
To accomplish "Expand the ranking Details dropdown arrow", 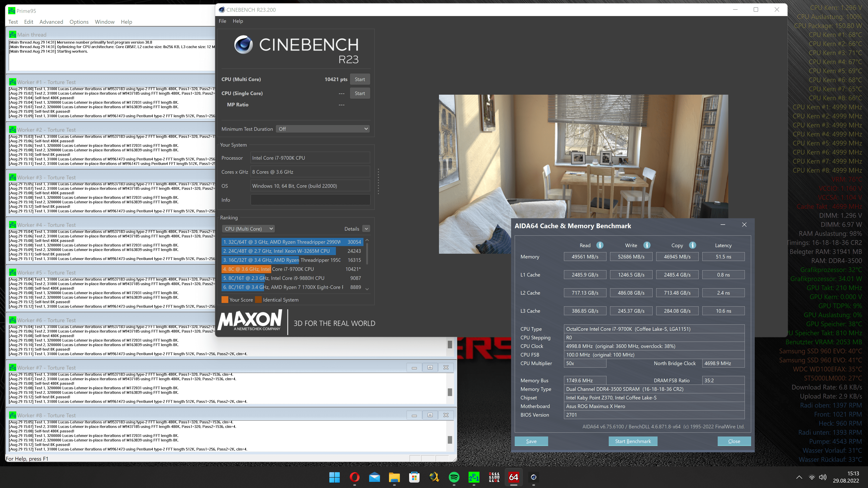I will pos(366,229).
